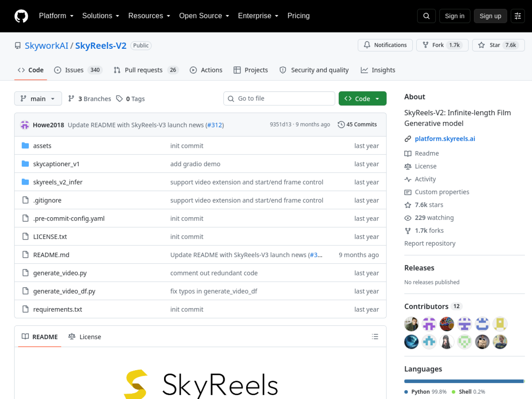Open the #312 pull request link

click(214, 125)
